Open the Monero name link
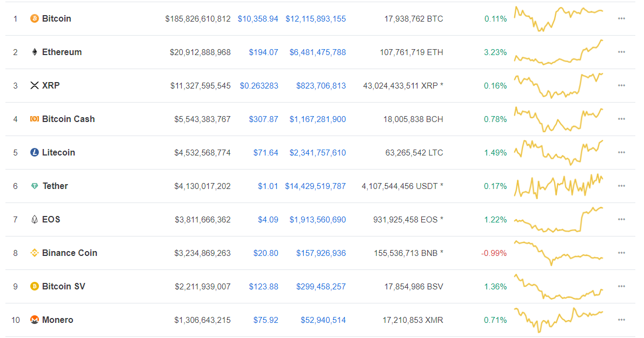 tap(58, 320)
